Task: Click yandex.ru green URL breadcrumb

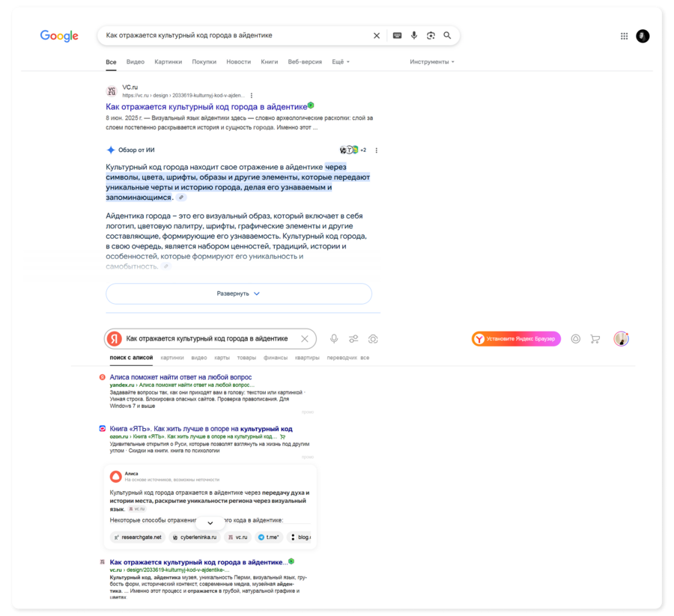Action: [182, 385]
